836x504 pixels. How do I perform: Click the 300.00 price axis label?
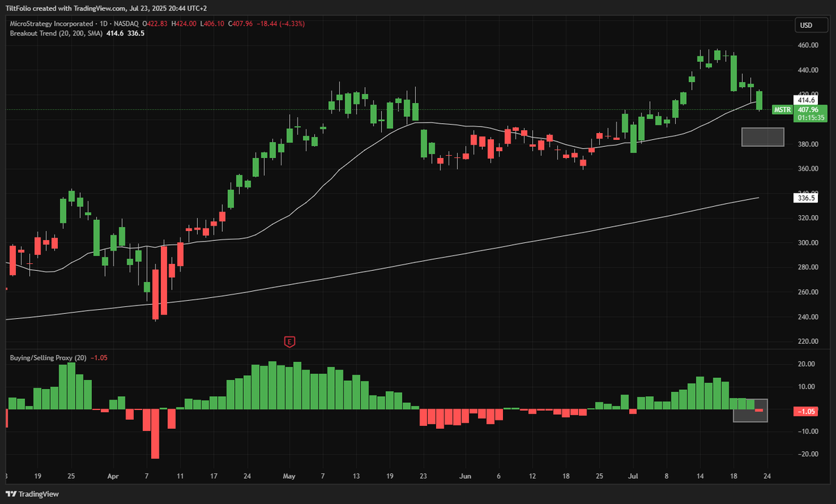pyautogui.click(x=808, y=244)
